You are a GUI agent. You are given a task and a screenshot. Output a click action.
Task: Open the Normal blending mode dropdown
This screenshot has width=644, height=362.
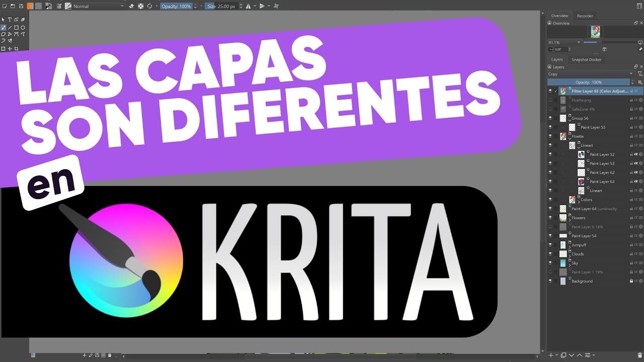[99, 6]
